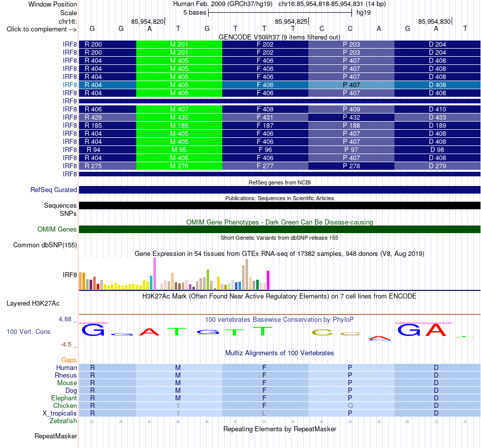The height and width of the screenshot is (448, 481).
Task: Select the IRF8 label beside R 185
Action: click(70, 125)
